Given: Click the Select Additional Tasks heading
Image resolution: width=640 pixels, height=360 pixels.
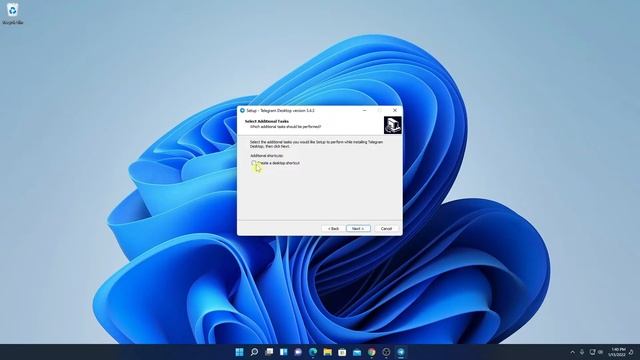Looking at the screenshot, I should [x=267, y=121].
